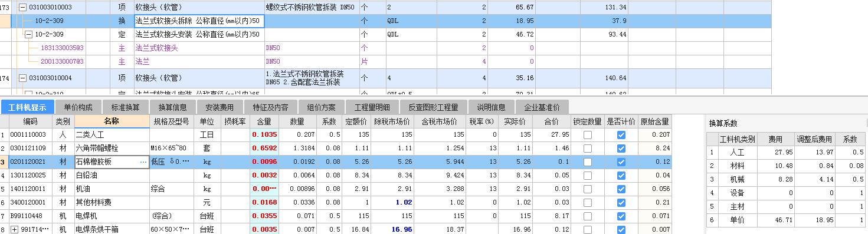Screen dimensions: 868x234
Task: Select code 183133003503
Action: pos(63,48)
